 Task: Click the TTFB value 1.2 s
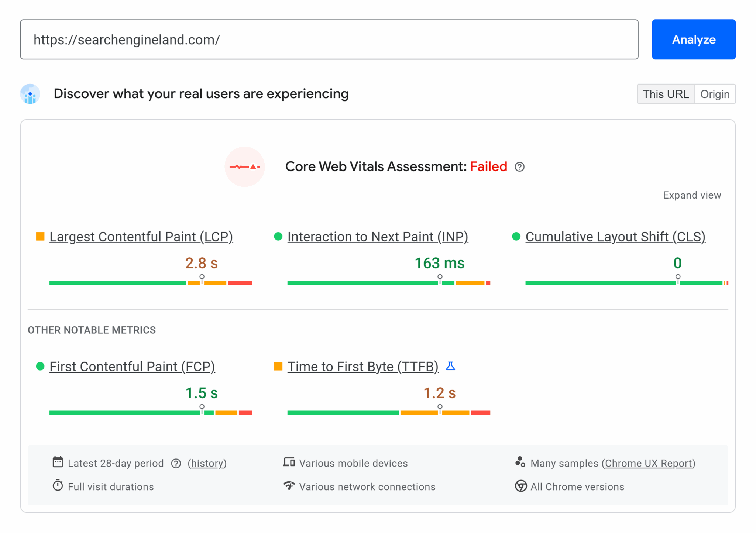[440, 393]
